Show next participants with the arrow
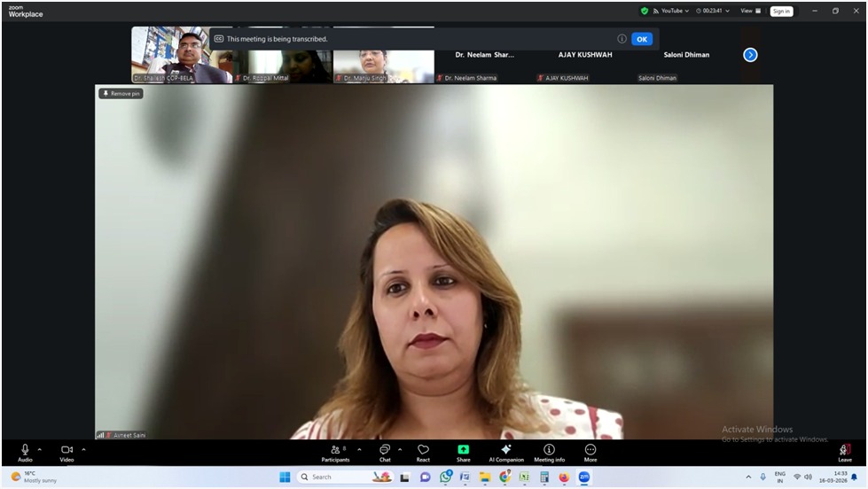The height and width of the screenshot is (489, 868). coord(750,55)
